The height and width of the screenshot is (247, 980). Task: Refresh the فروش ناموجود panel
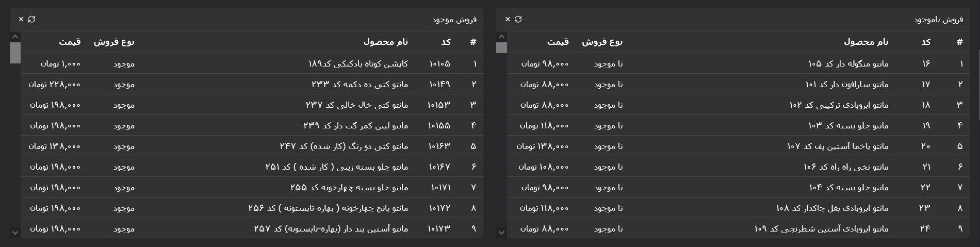point(518,19)
